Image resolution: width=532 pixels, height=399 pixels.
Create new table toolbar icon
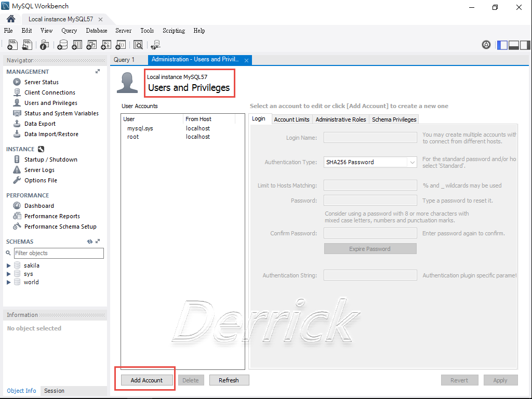(77, 45)
